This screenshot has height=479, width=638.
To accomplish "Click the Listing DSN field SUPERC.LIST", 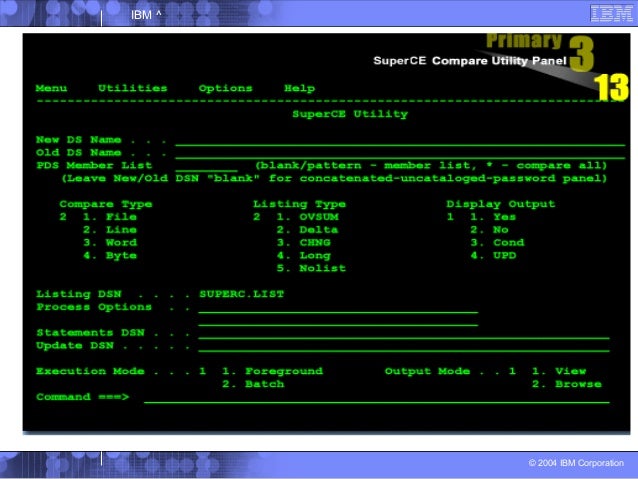I will pyautogui.click(x=242, y=294).
